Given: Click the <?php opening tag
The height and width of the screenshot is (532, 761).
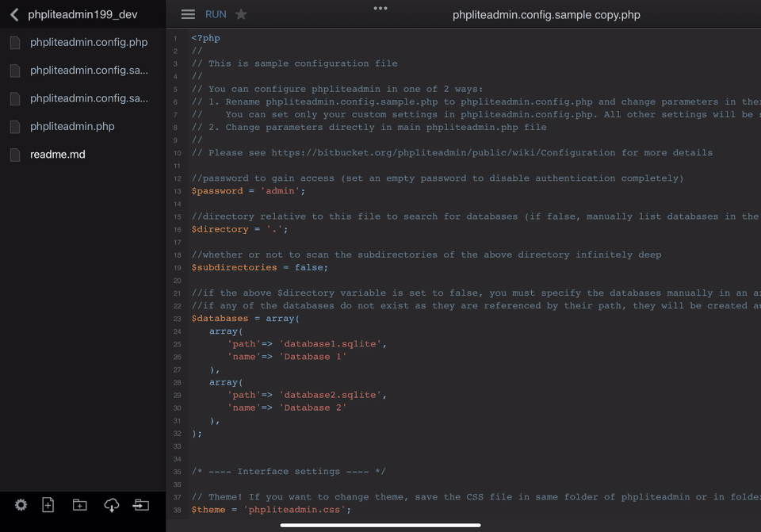Looking at the screenshot, I should tap(206, 38).
